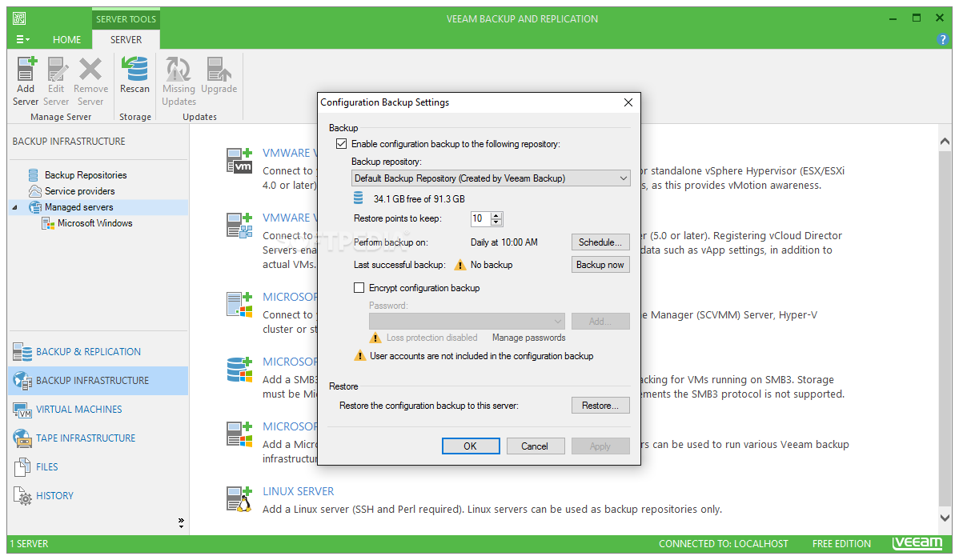This screenshot has height=560, width=959.
Task: Expand navigation pane options chevron
Action: tap(181, 522)
